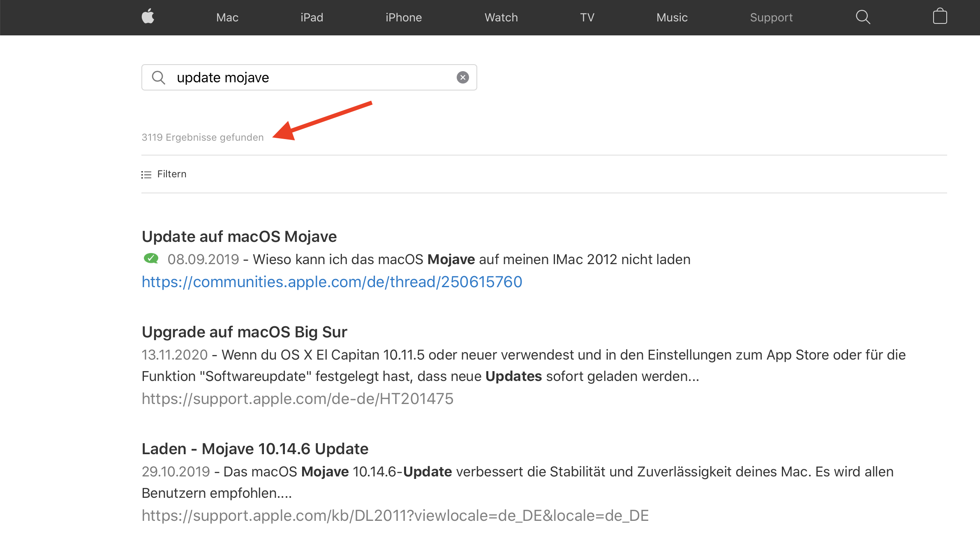Click the Apple logo home icon
This screenshot has height=548, width=980.
148,17
